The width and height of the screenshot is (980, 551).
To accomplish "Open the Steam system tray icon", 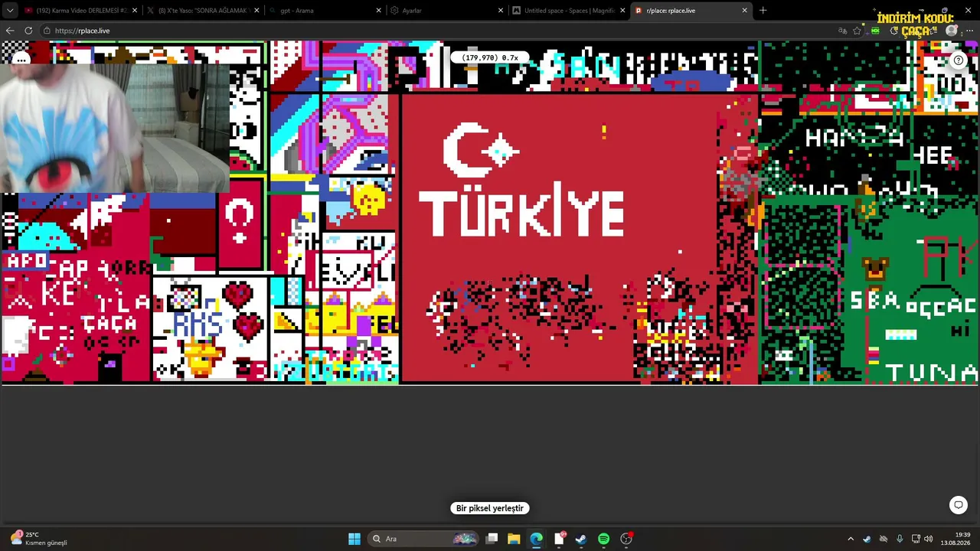I will pos(867,539).
